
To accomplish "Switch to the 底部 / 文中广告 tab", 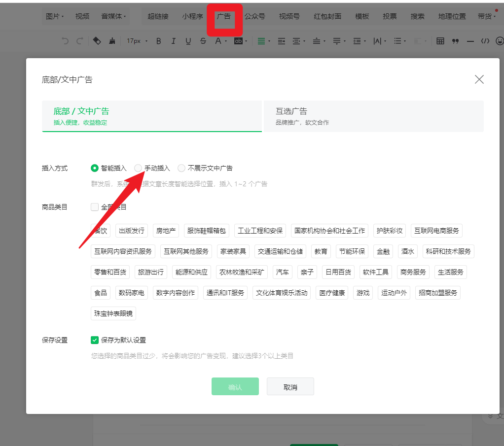I will [x=152, y=116].
